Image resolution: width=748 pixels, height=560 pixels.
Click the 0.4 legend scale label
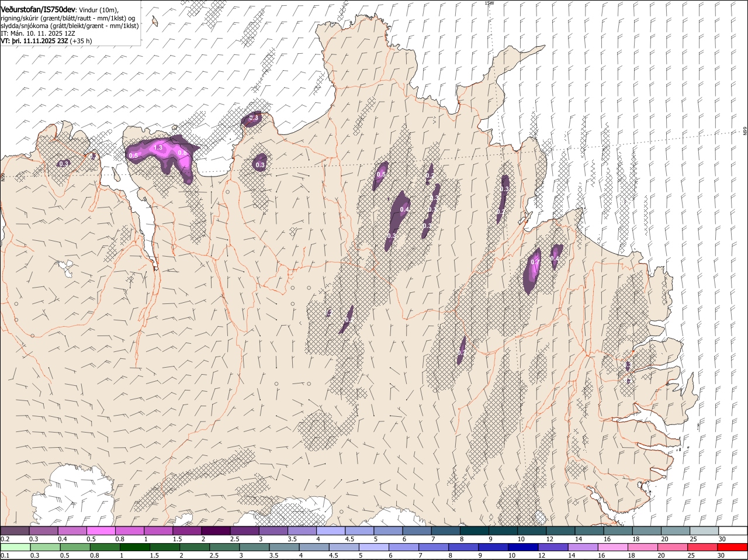pyautogui.click(x=63, y=539)
